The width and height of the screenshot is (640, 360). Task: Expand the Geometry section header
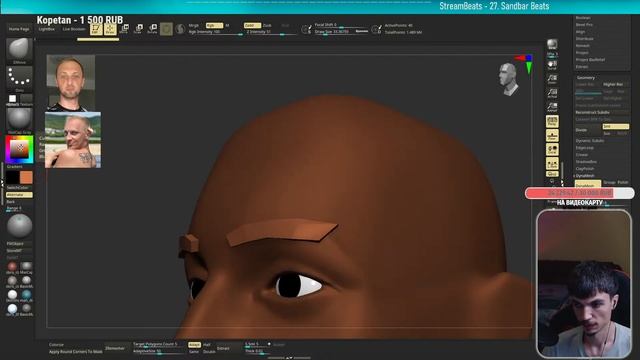pos(586,78)
